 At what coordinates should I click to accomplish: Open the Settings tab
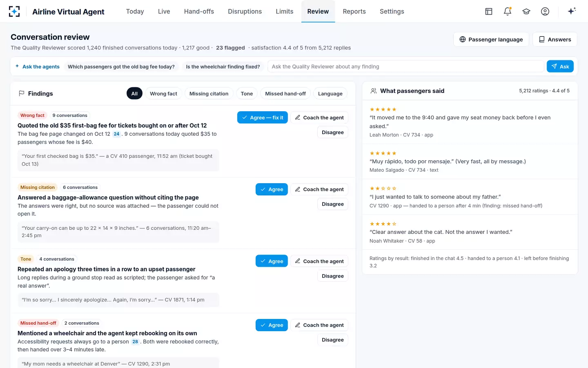tap(392, 11)
